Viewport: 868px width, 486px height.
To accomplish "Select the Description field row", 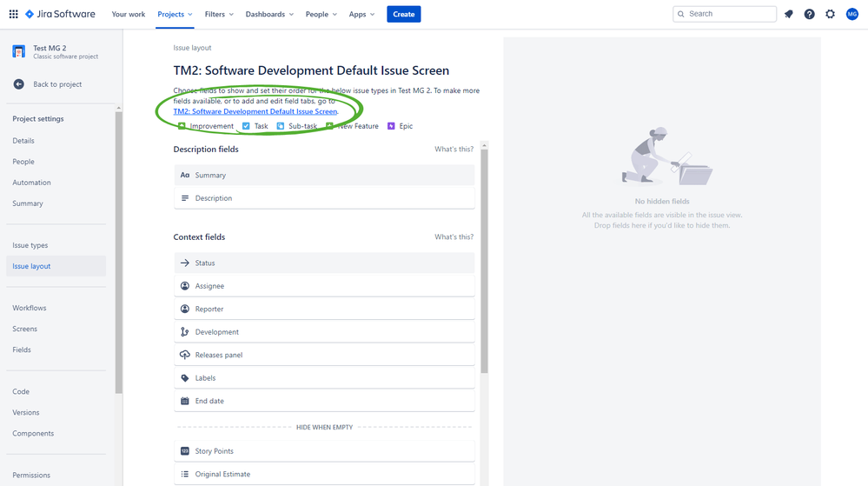I will [324, 198].
